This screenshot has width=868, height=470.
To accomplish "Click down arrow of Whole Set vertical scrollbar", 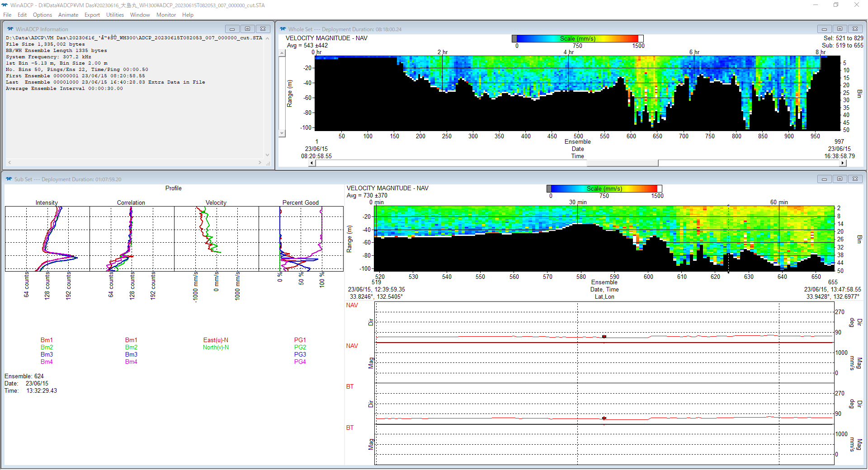I will (282, 133).
